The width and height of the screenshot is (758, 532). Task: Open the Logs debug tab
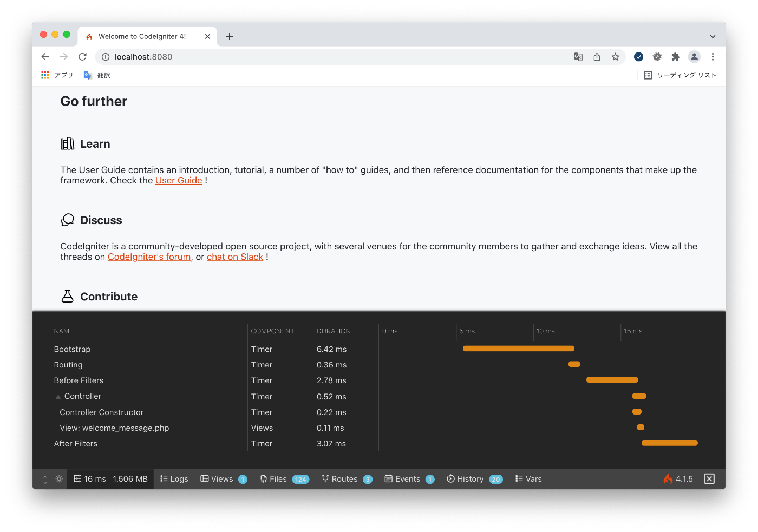click(x=174, y=479)
